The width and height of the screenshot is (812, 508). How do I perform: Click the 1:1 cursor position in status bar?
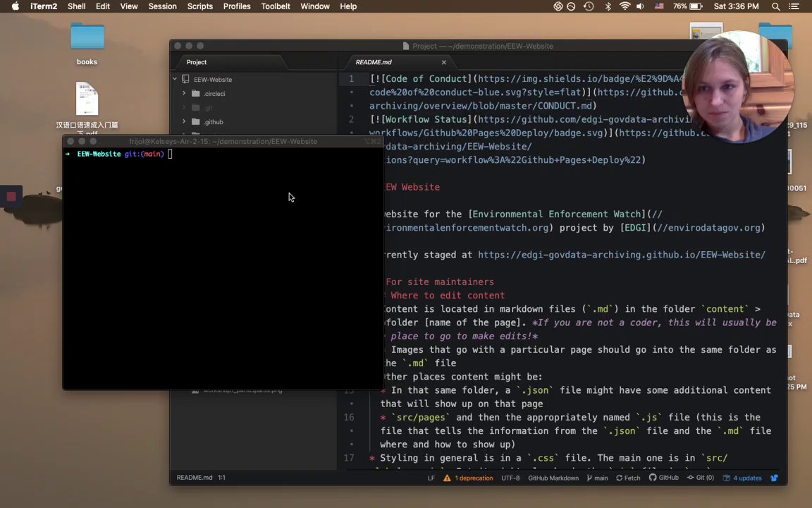pos(221,478)
